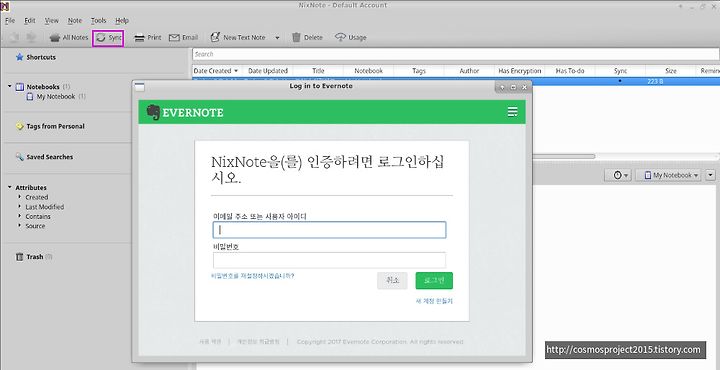Maximize the Log in to Evernote dialog
Screen dimensions: 720x370
(513, 87)
